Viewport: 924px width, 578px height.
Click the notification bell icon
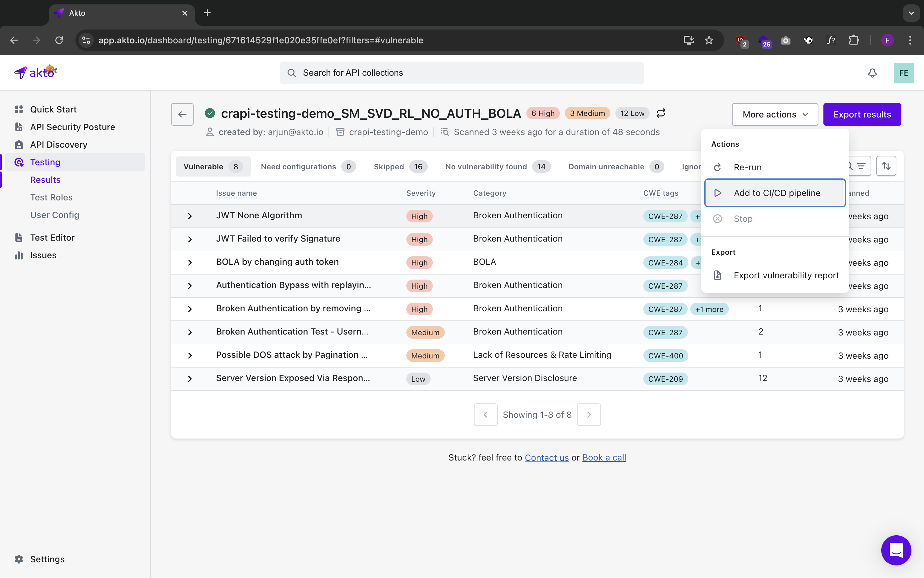(872, 73)
